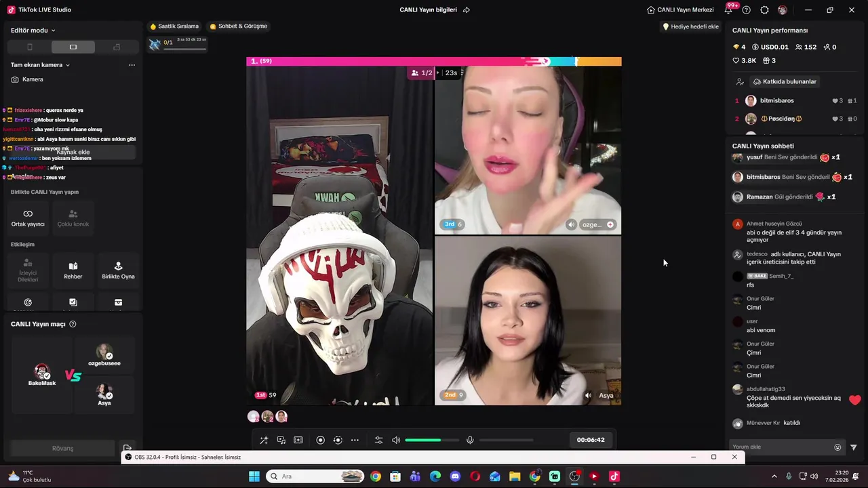Open the Sohbet & Görüşme tab
The width and height of the screenshot is (868, 488).
(239, 26)
